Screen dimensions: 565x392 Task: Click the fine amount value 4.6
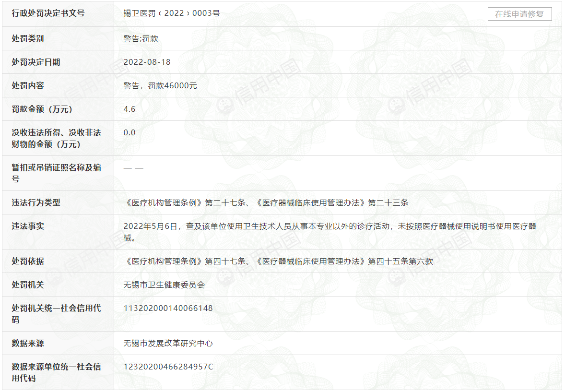coord(129,109)
